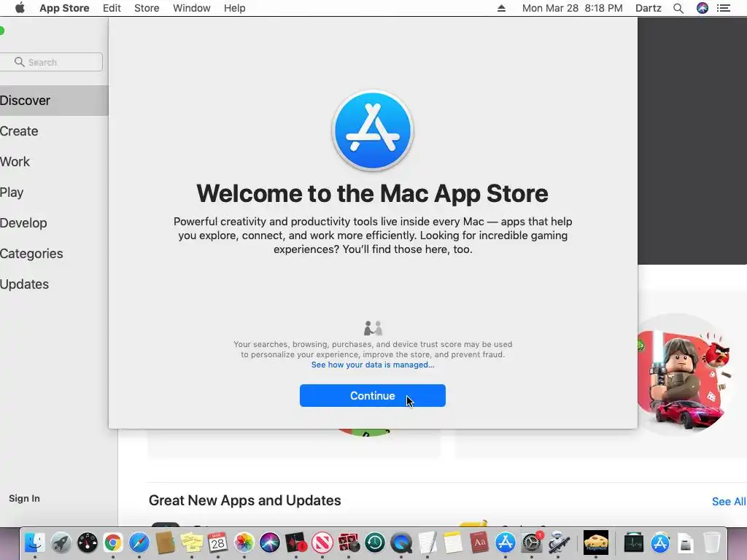
Task: Launch Safari from the Dock
Action: (x=139, y=542)
